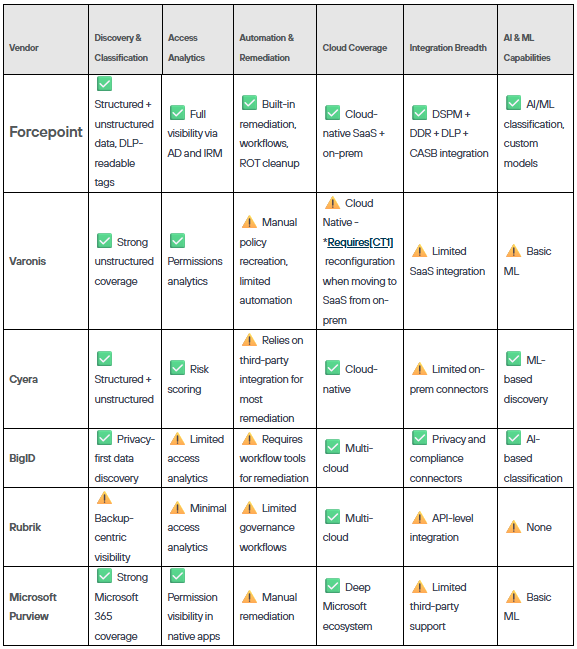Click warning icon beside Limited on-prem connectors
Viewport: 577px width, 649px height.
[419, 368]
